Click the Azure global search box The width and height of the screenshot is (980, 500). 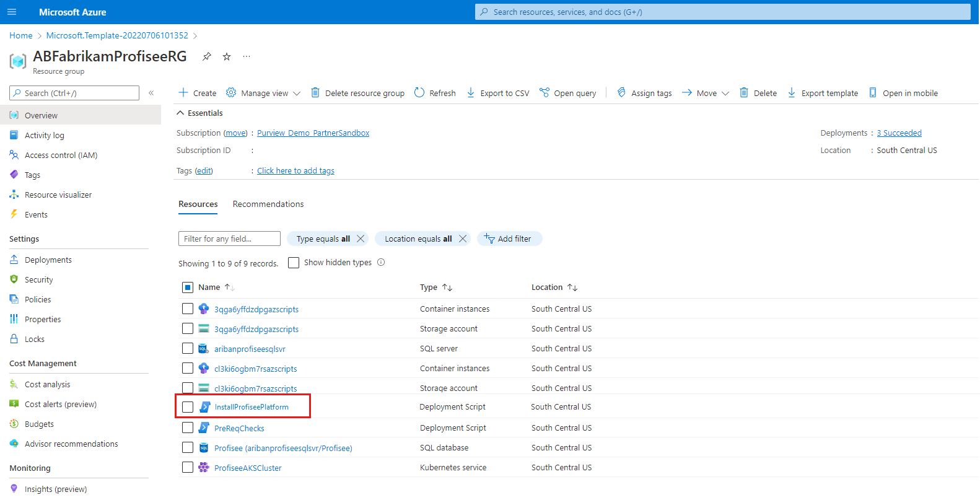(x=723, y=12)
